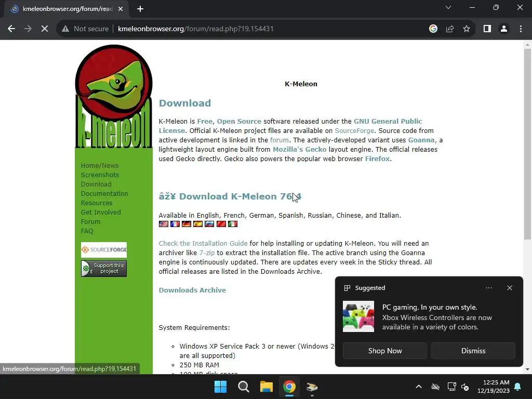Stop loading the page

[45, 29]
